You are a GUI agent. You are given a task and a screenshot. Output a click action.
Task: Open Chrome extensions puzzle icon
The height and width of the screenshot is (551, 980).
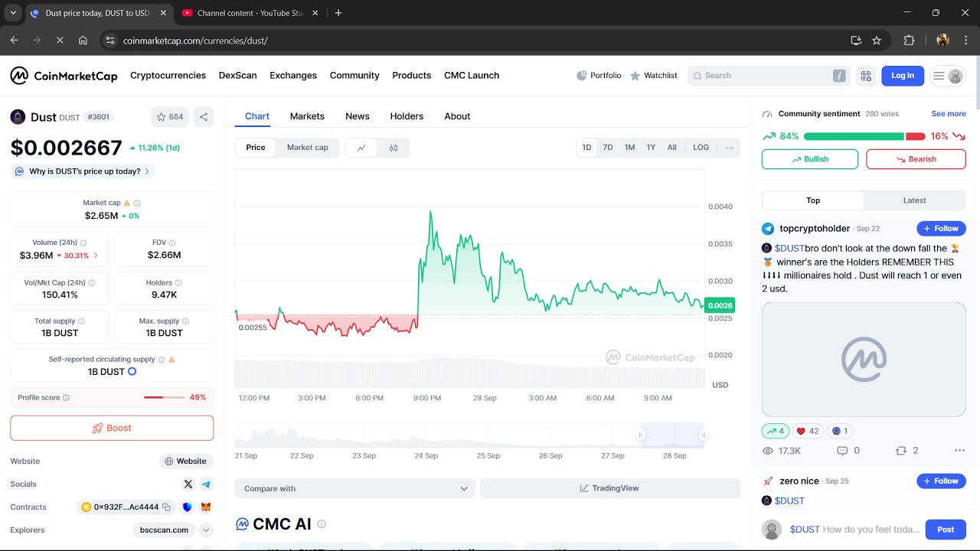tap(910, 41)
